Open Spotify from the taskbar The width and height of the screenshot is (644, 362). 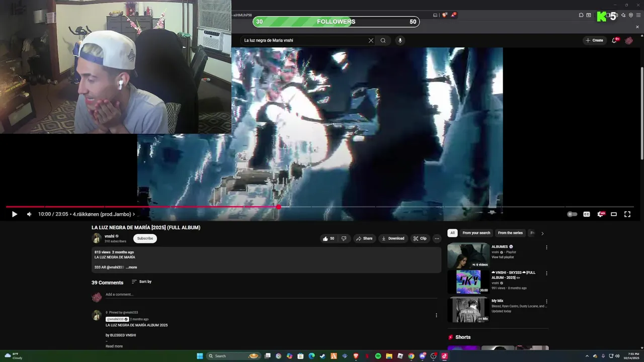378,356
